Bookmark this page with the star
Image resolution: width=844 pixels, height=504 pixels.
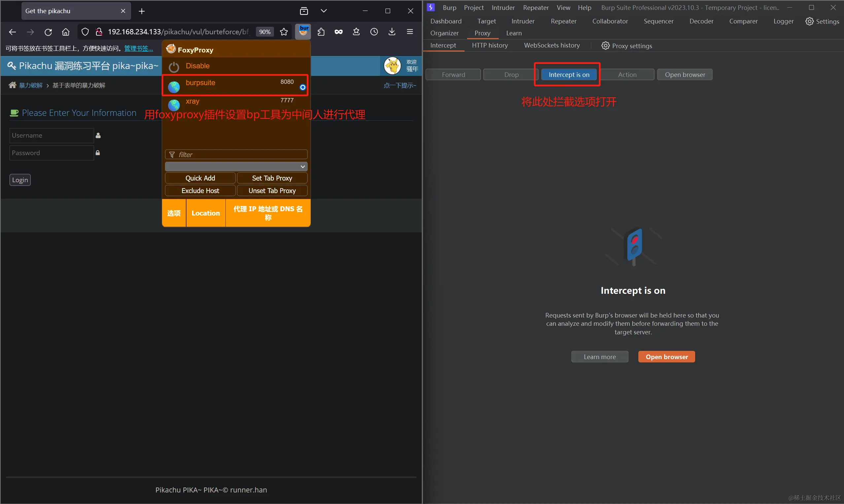click(x=284, y=32)
